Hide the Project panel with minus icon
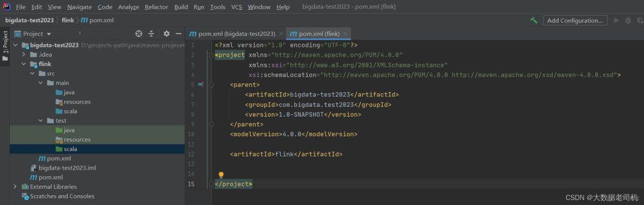 [178, 34]
